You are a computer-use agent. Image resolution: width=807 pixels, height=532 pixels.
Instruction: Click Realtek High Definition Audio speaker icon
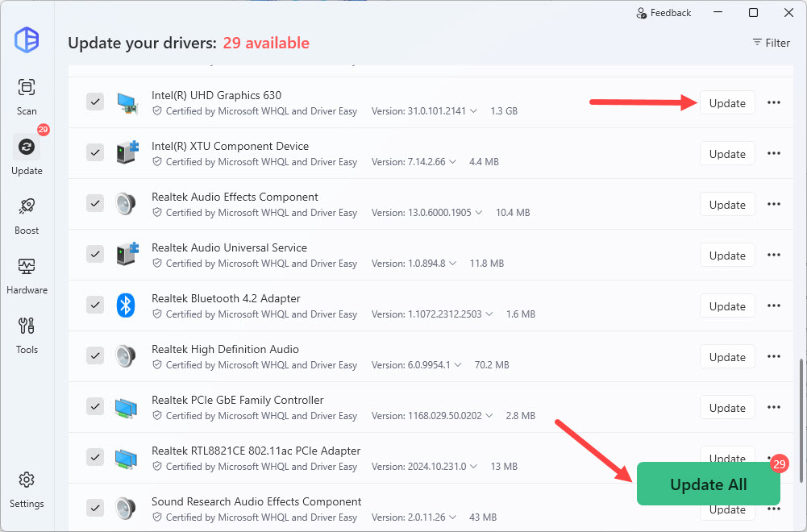[126, 356]
